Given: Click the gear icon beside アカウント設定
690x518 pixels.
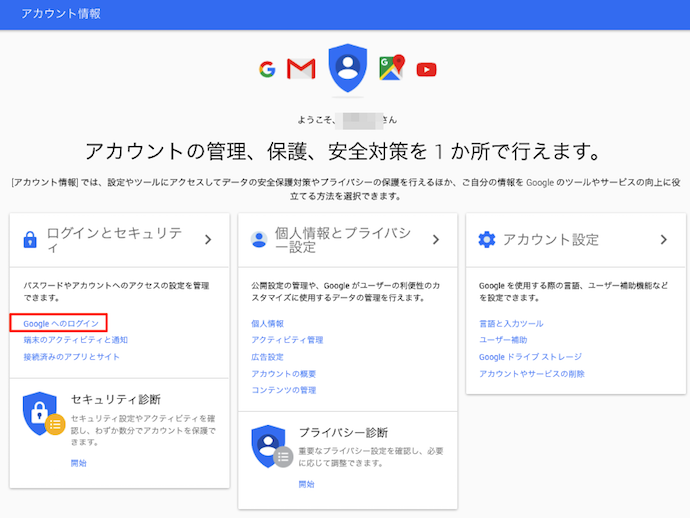Looking at the screenshot, I should coord(487,239).
